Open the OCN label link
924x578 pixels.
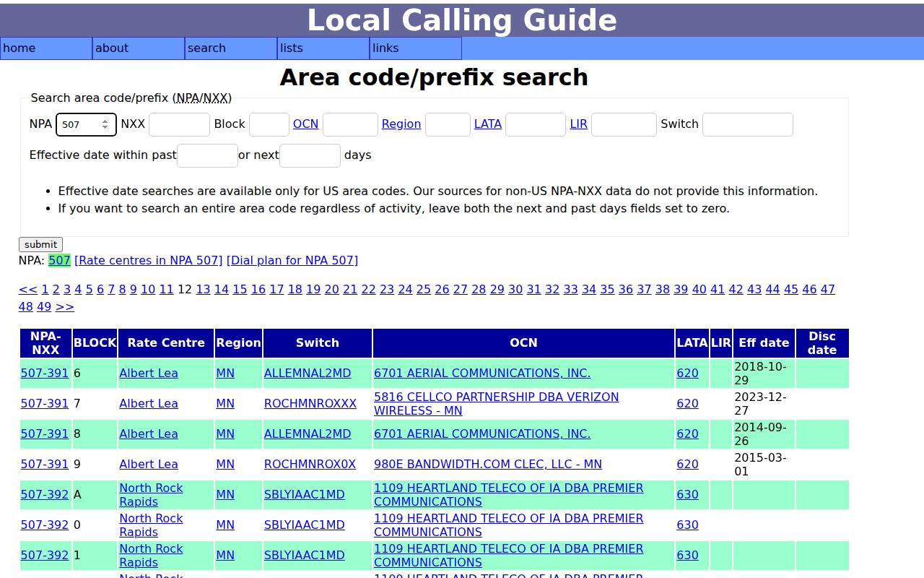pos(305,124)
